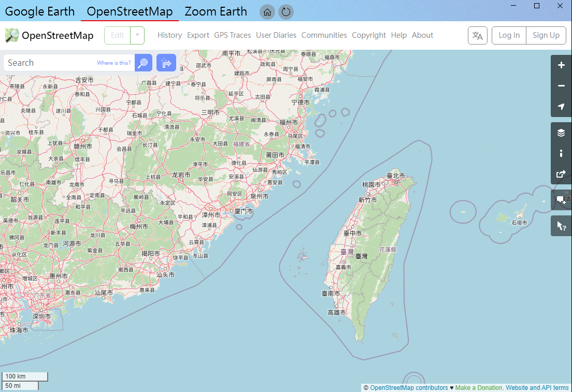
Task: Click the 高雄市 label on map
Action: (x=336, y=312)
